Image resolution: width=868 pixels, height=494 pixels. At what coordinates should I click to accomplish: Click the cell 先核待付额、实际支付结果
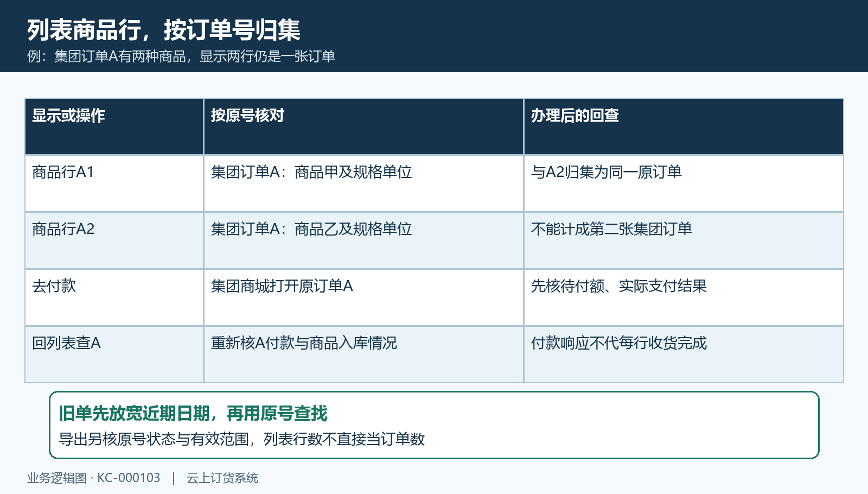click(x=684, y=297)
